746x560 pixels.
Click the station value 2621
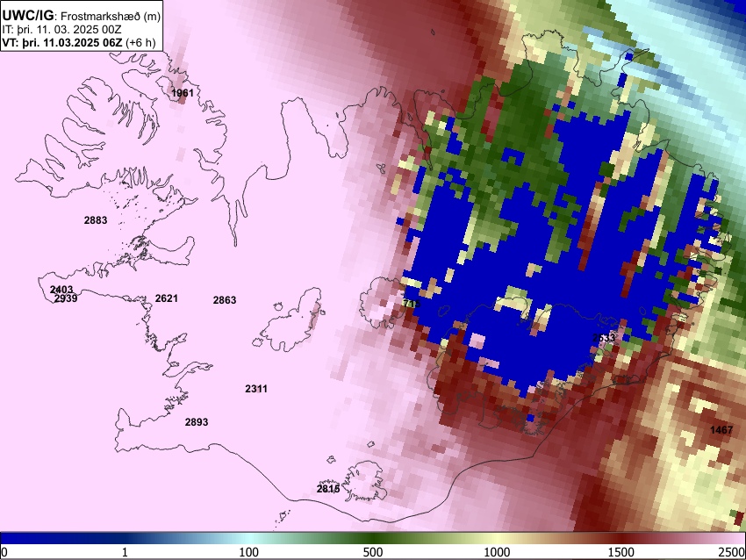point(167,298)
